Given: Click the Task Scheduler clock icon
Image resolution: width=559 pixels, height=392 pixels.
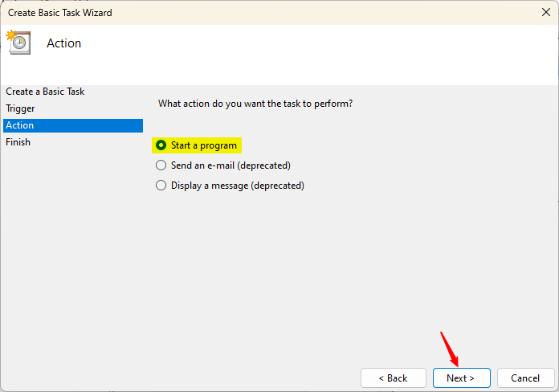Looking at the screenshot, I should point(18,42).
